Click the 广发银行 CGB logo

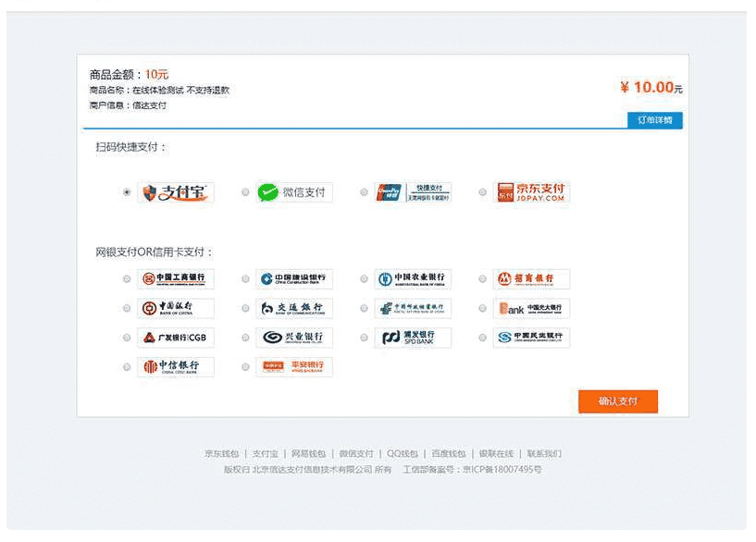tap(176, 338)
